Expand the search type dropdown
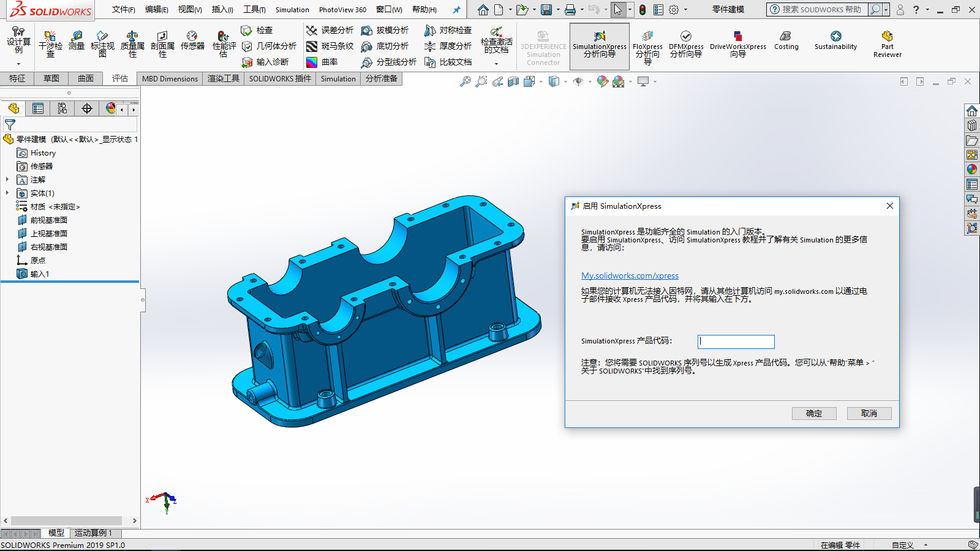 [886, 10]
